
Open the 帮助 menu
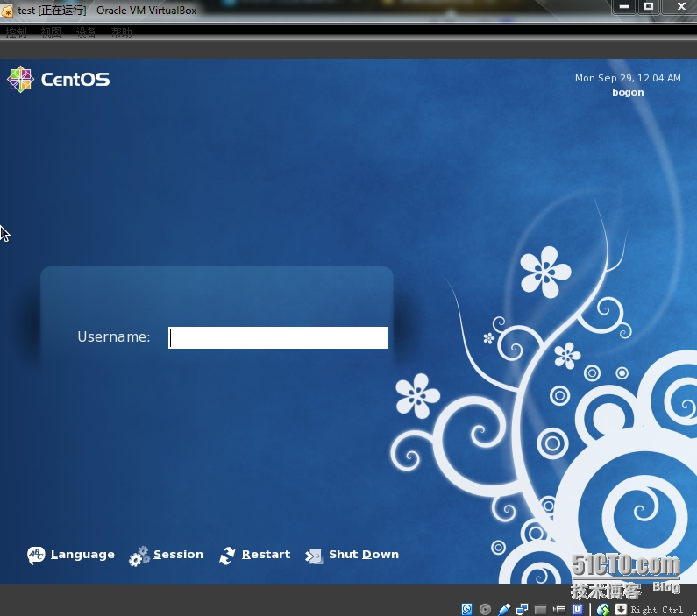(x=121, y=32)
